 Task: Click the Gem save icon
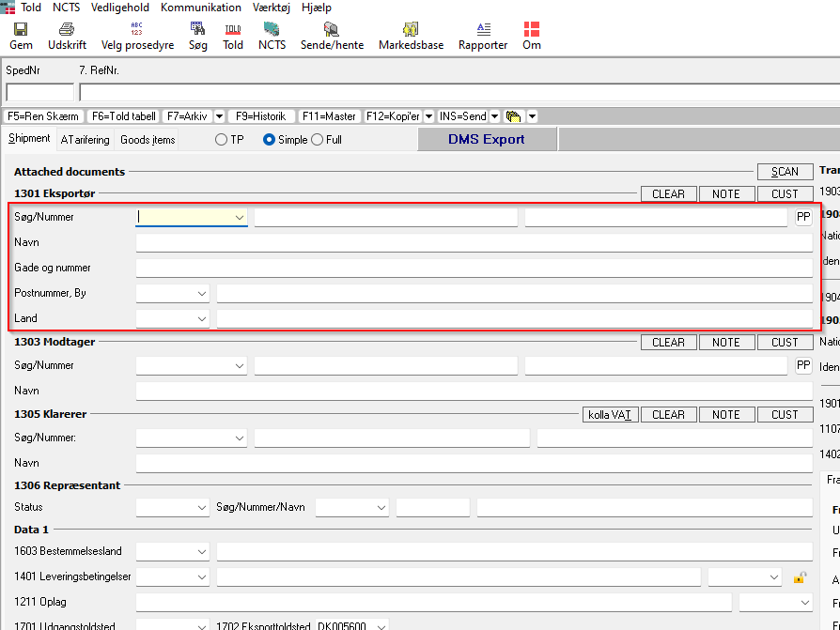(x=21, y=29)
